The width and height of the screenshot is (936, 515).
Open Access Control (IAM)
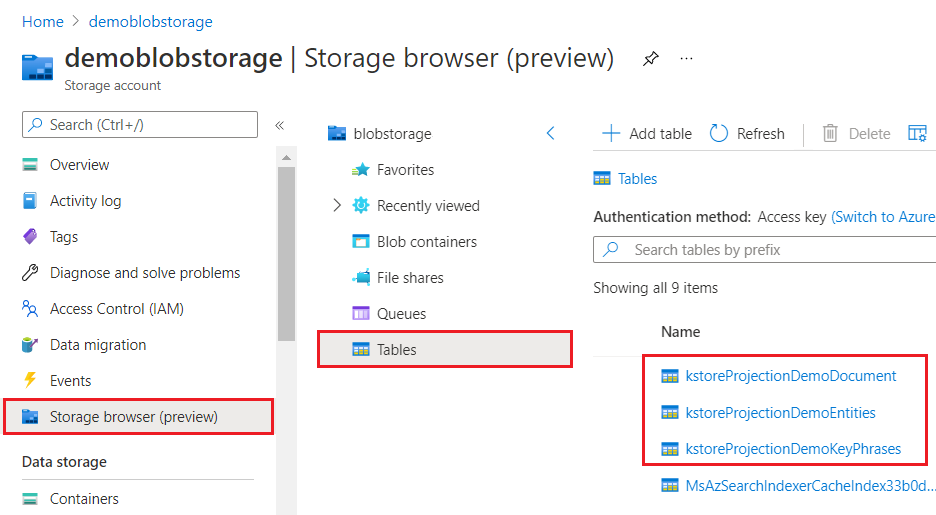pyautogui.click(x=117, y=309)
